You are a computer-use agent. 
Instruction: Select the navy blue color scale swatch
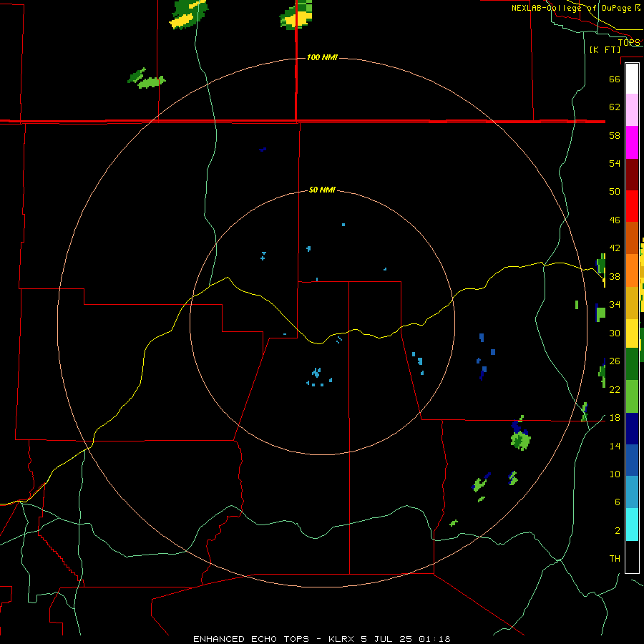(x=632, y=429)
